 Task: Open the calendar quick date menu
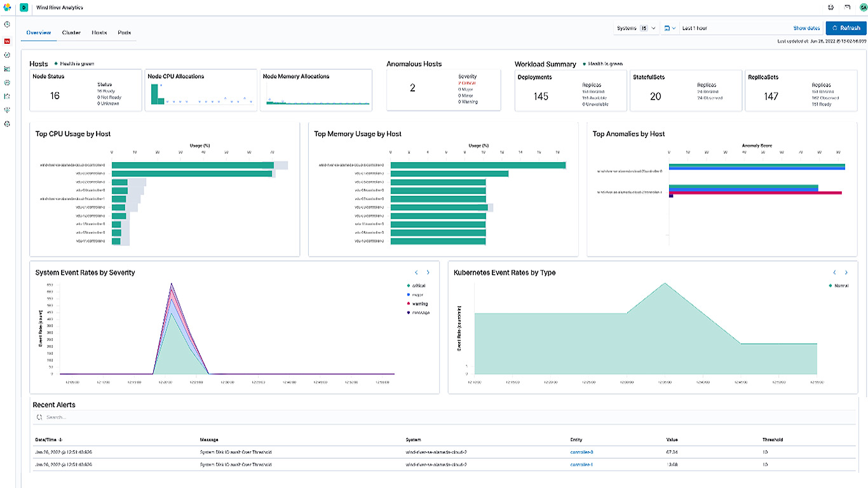(x=670, y=29)
